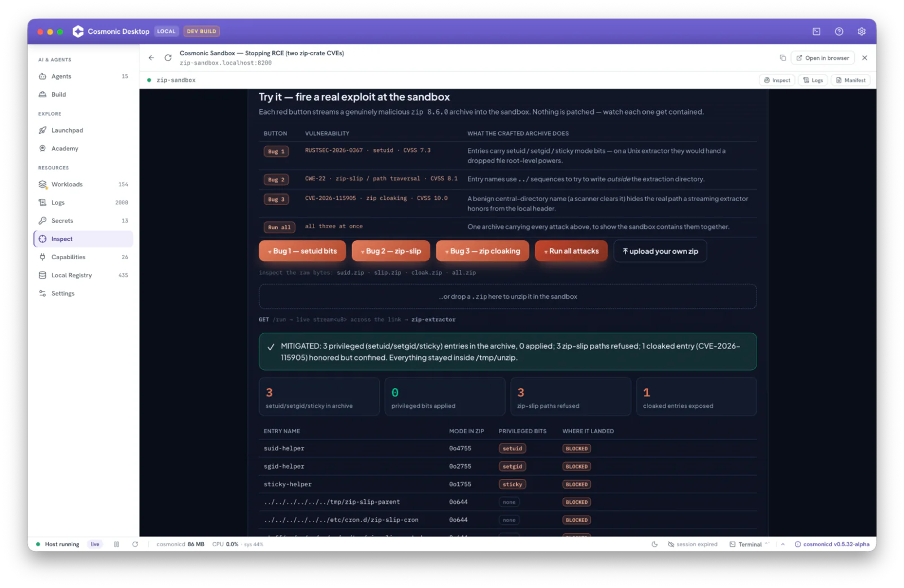904x588 pixels.
Task: Go to Launchpad
Action: coord(83,130)
